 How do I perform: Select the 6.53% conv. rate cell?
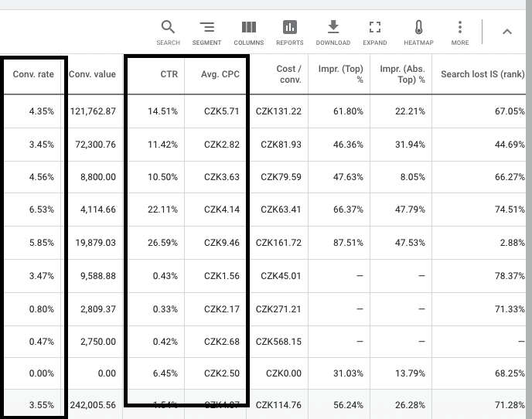pos(42,209)
